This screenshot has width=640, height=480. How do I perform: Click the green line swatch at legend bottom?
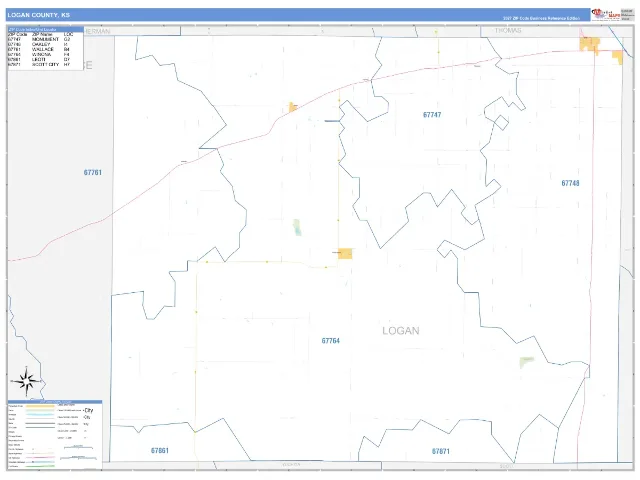click(x=40, y=466)
